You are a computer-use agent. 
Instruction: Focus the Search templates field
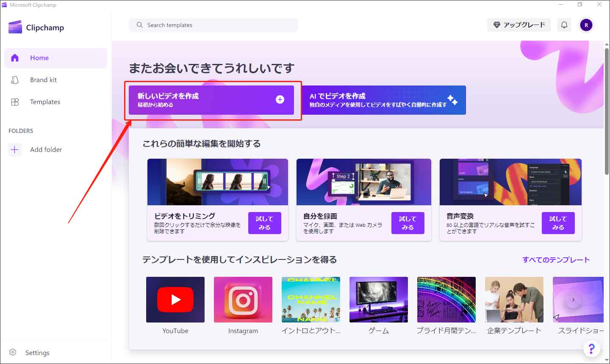(x=213, y=25)
